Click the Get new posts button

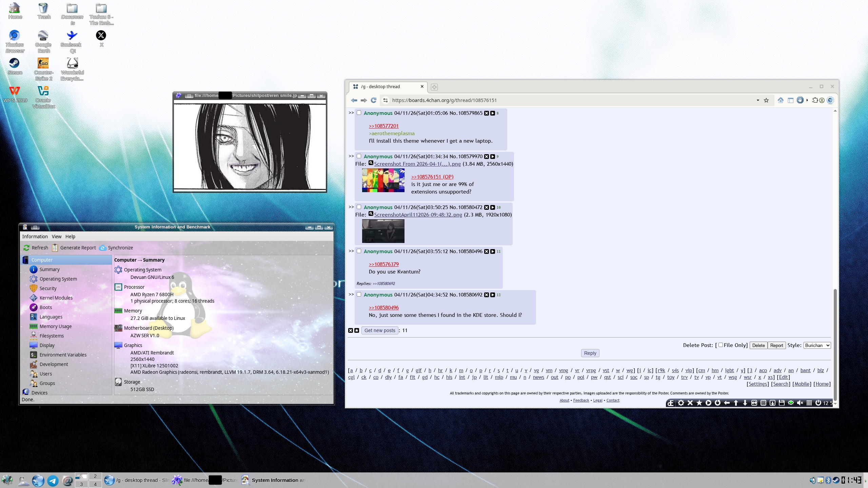[x=379, y=330]
